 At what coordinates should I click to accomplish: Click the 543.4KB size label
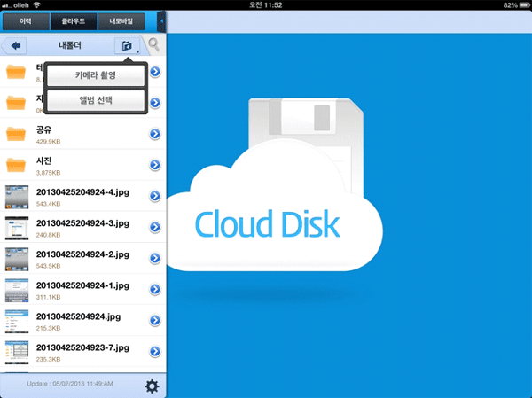48,204
